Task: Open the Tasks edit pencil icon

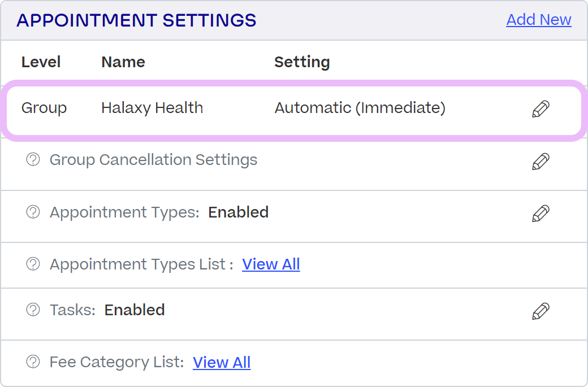Action: 541,310
